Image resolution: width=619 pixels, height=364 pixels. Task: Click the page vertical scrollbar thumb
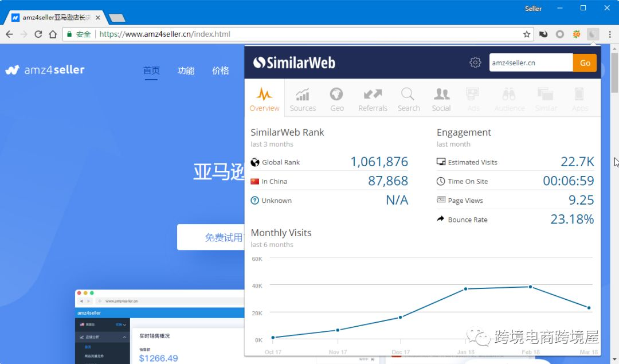[x=614, y=72]
